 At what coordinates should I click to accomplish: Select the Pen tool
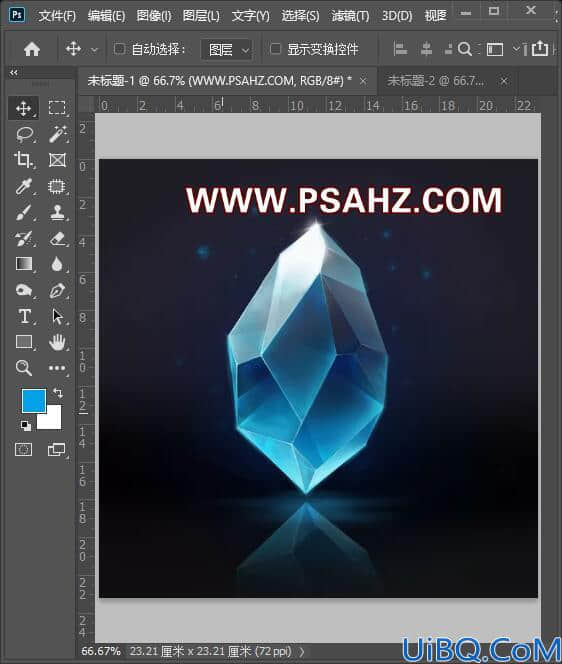point(57,290)
